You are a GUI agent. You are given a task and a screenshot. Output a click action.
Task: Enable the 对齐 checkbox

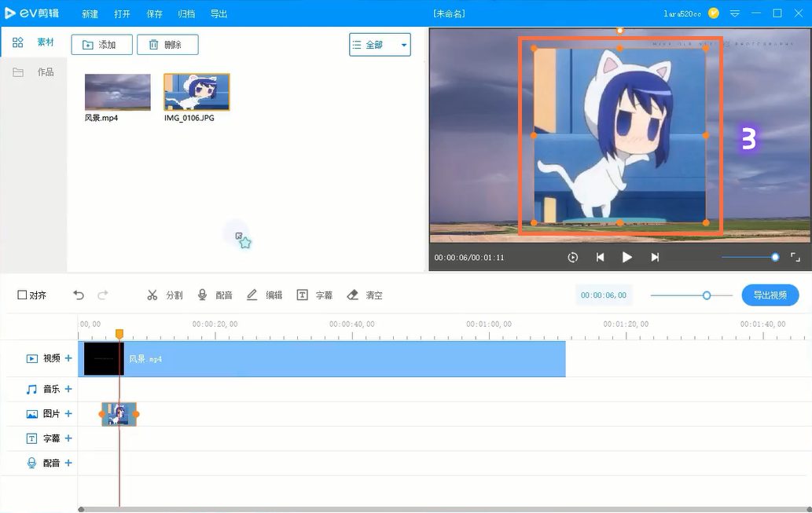22,295
